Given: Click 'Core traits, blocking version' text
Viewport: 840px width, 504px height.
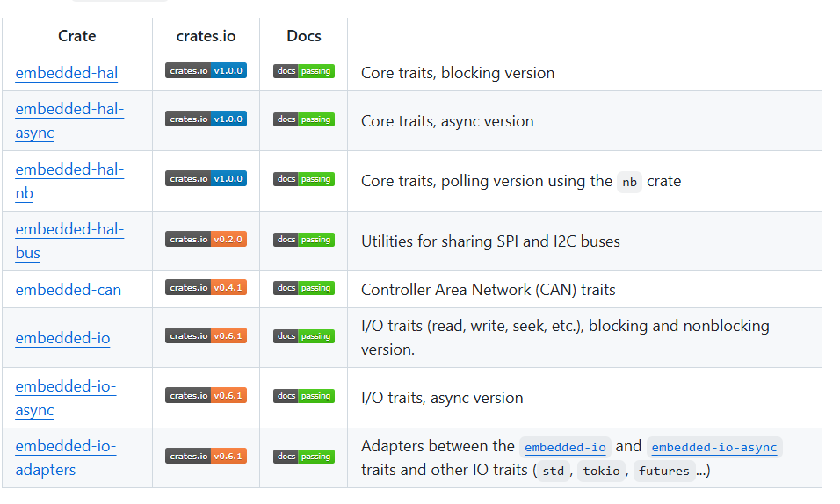Looking at the screenshot, I should click(x=458, y=73).
